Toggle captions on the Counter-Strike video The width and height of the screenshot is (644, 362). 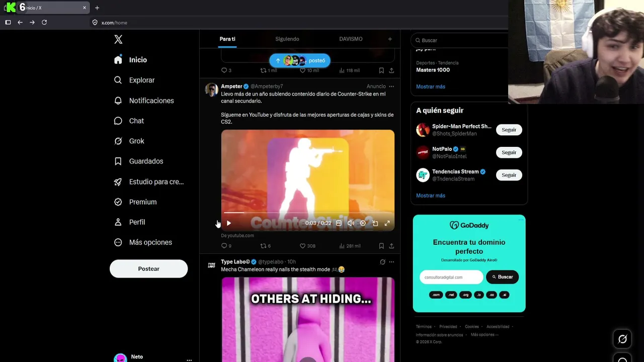(x=339, y=223)
